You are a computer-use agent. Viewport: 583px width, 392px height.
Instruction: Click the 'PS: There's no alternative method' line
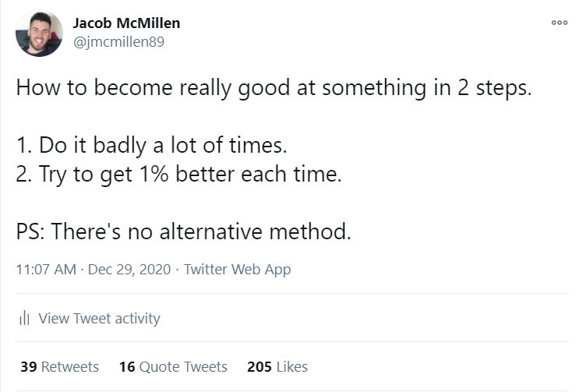(x=184, y=231)
